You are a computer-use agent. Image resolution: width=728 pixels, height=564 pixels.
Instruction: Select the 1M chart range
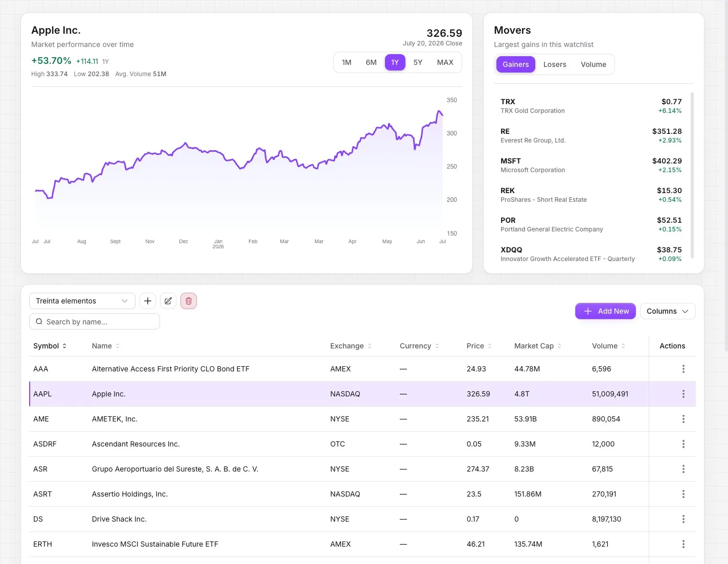point(347,62)
